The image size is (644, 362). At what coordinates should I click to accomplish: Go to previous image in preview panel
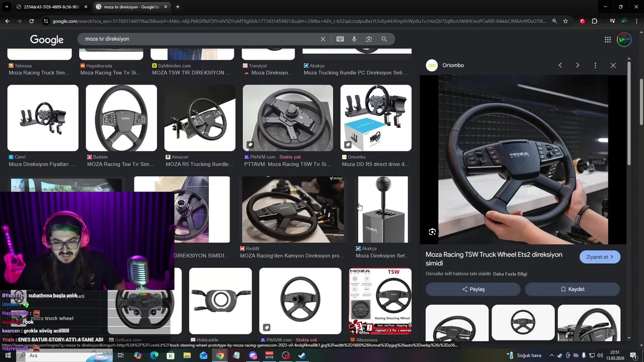[x=560, y=65]
